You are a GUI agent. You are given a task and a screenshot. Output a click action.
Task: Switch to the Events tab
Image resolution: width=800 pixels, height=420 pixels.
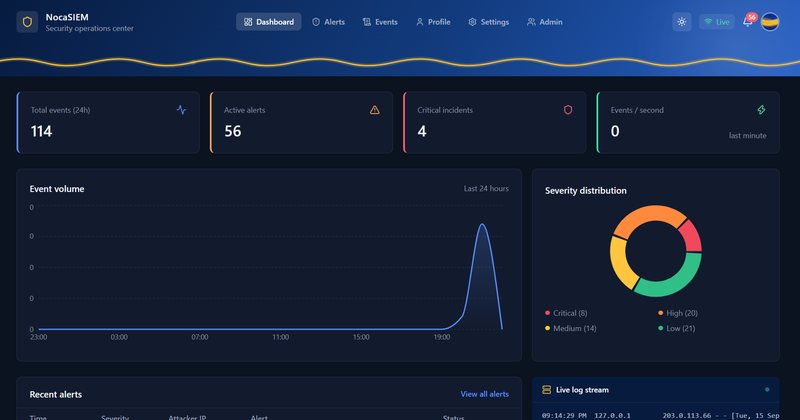[x=380, y=22]
